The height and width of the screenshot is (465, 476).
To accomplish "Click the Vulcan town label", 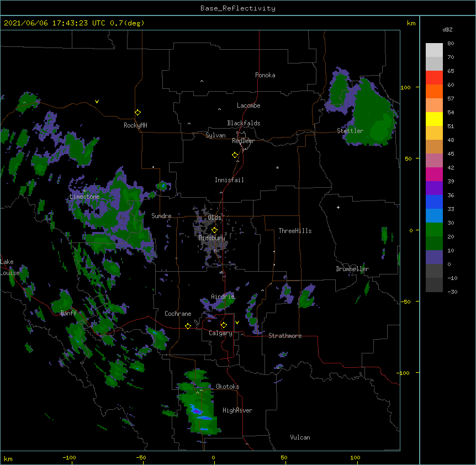I will coord(300,437).
